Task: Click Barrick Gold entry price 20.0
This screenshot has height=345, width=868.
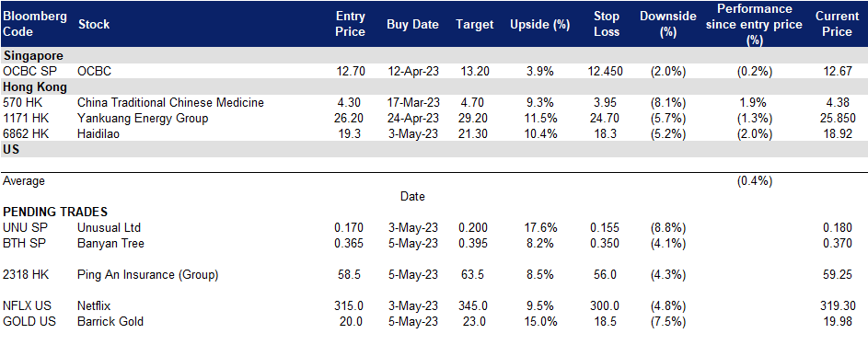Action: tap(351, 322)
